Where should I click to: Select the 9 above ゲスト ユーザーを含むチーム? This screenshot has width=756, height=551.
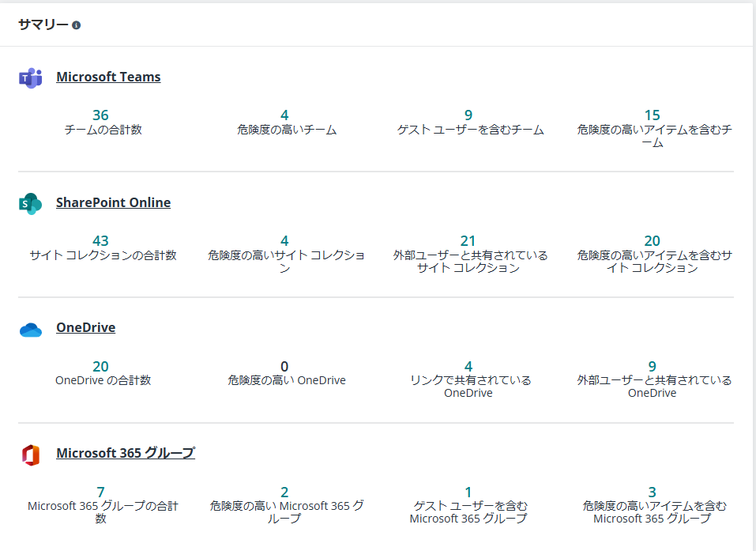[468, 115]
